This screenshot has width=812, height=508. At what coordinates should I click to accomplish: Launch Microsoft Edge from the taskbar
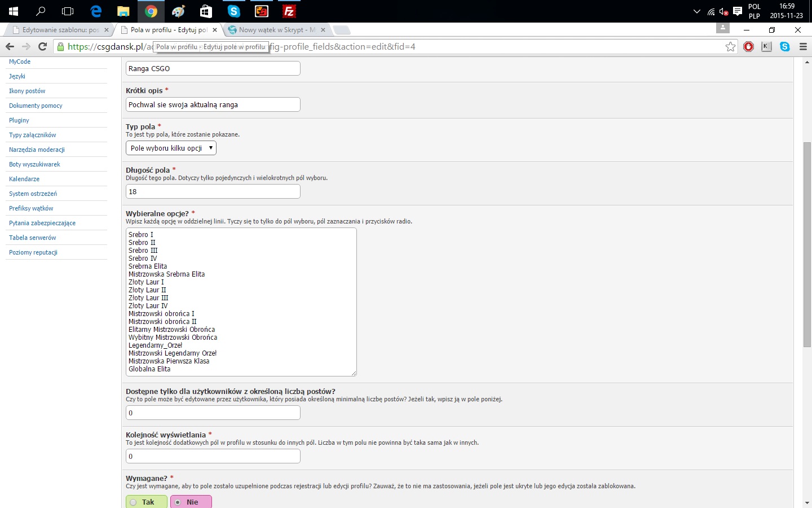(x=96, y=11)
